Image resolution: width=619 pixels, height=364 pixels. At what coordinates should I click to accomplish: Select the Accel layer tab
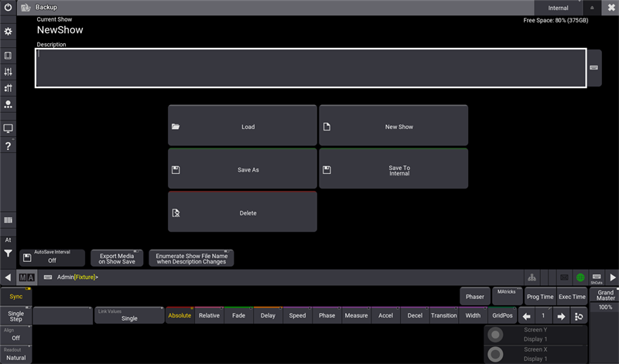pos(385,315)
